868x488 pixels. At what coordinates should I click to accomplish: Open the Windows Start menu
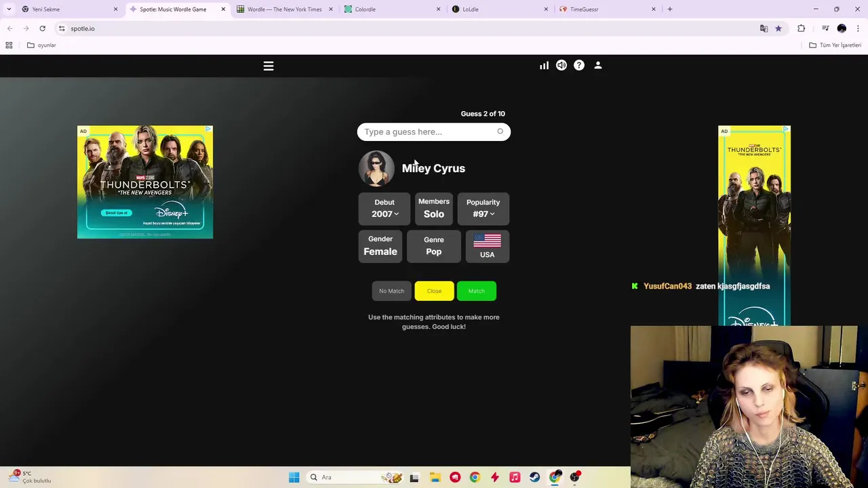pos(294,477)
